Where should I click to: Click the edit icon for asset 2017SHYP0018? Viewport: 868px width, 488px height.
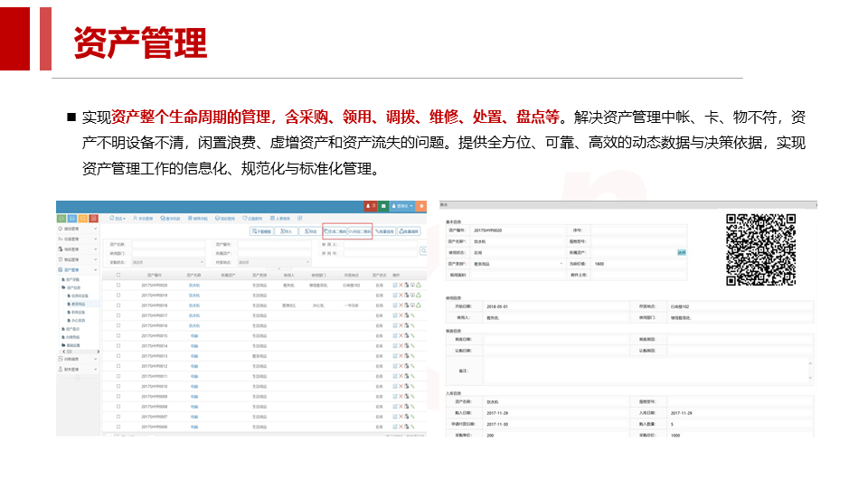(395, 305)
